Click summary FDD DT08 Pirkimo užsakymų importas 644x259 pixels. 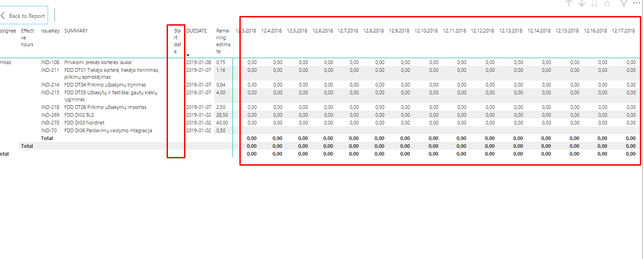pyautogui.click(x=104, y=107)
